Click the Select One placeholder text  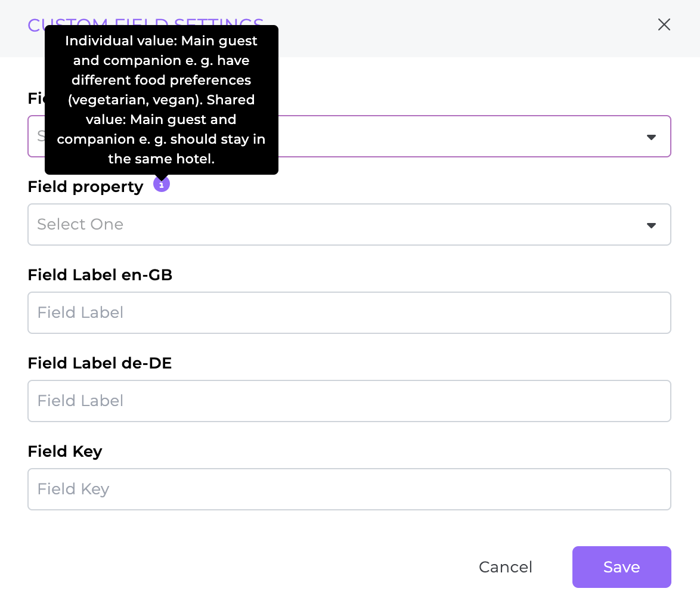tap(80, 224)
